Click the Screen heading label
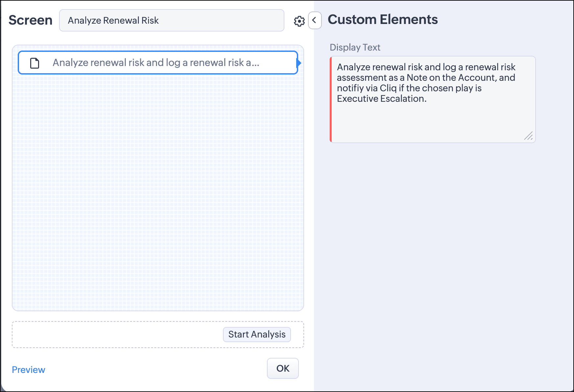 31,20
